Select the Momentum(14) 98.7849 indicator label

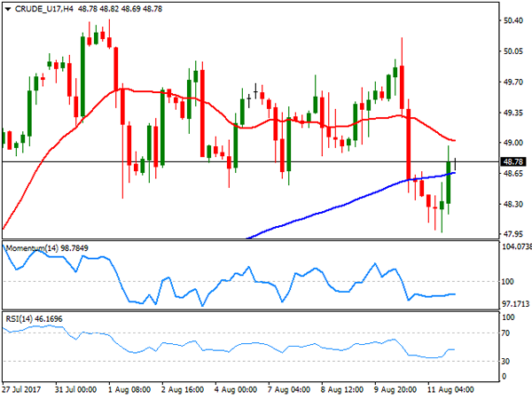click(47, 248)
